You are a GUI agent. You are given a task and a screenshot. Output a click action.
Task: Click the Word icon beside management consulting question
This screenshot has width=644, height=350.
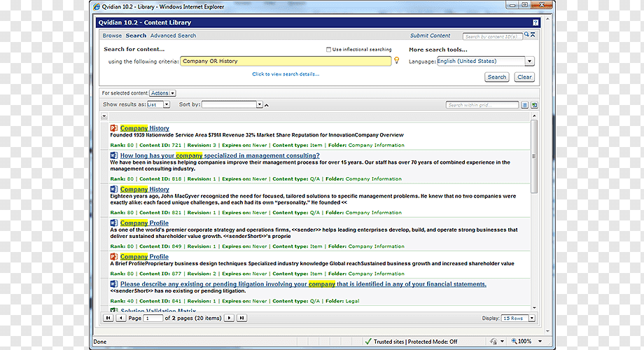pyautogui.click(x=114, y=155)
